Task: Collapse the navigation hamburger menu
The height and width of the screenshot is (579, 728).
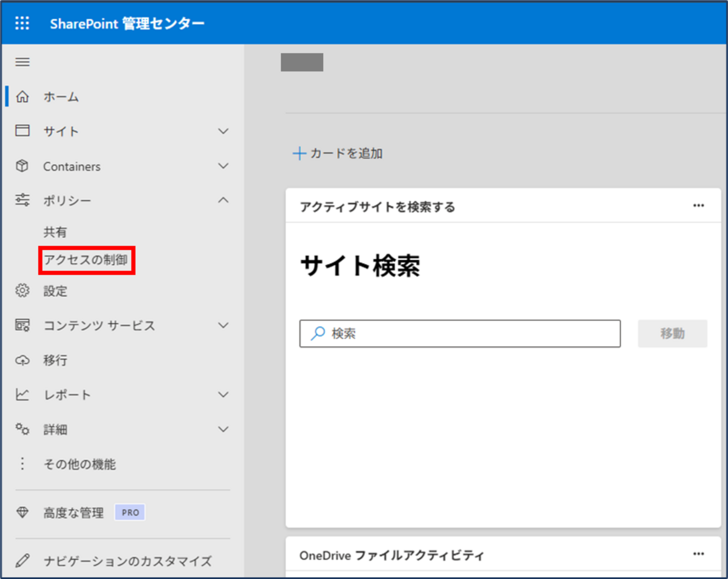Action: (22, 62)
